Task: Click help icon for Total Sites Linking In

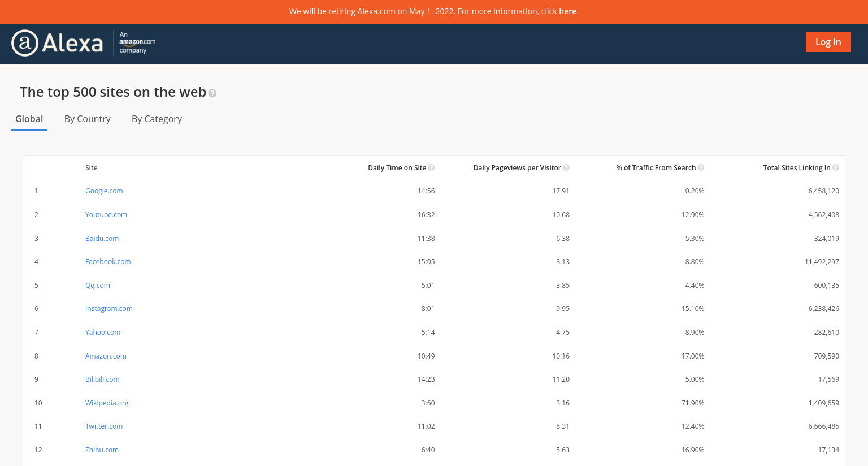Action: tap(836, 167)
